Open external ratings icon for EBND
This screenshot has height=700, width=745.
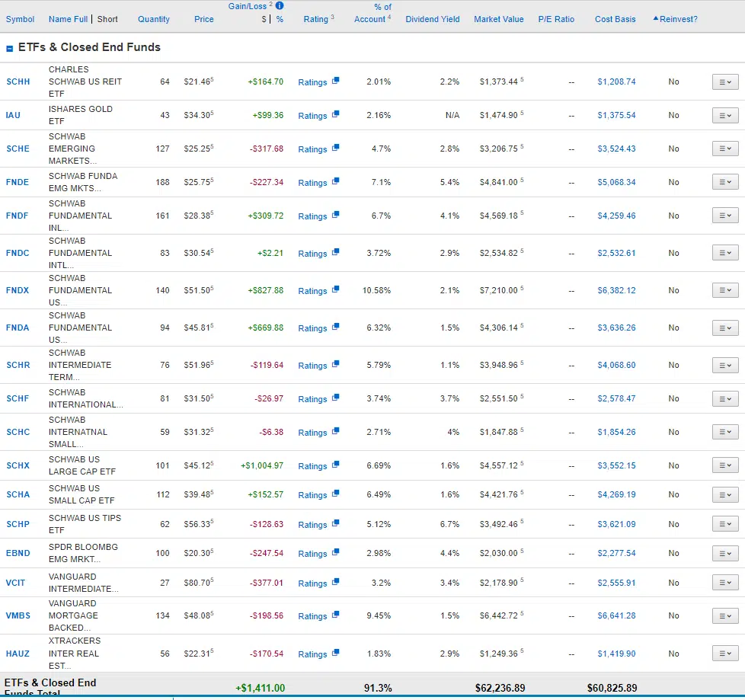tap(335, 552)
